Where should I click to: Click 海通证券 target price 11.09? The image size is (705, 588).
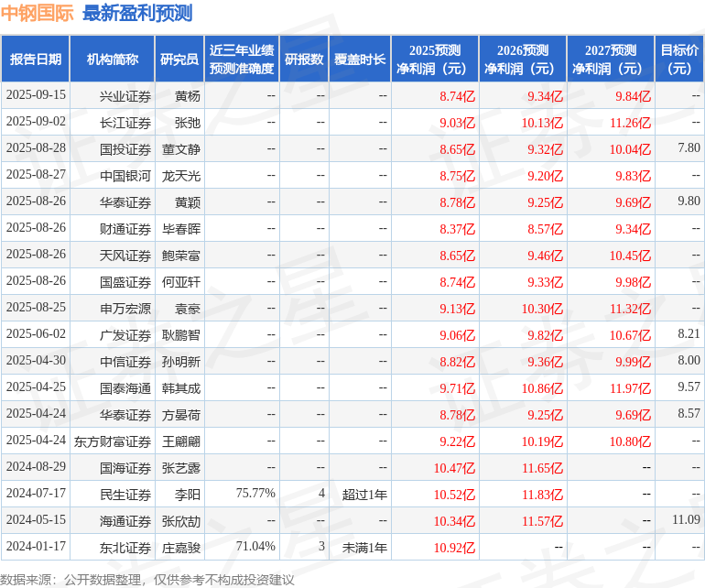pyautogui.click(x=686, y=519)
